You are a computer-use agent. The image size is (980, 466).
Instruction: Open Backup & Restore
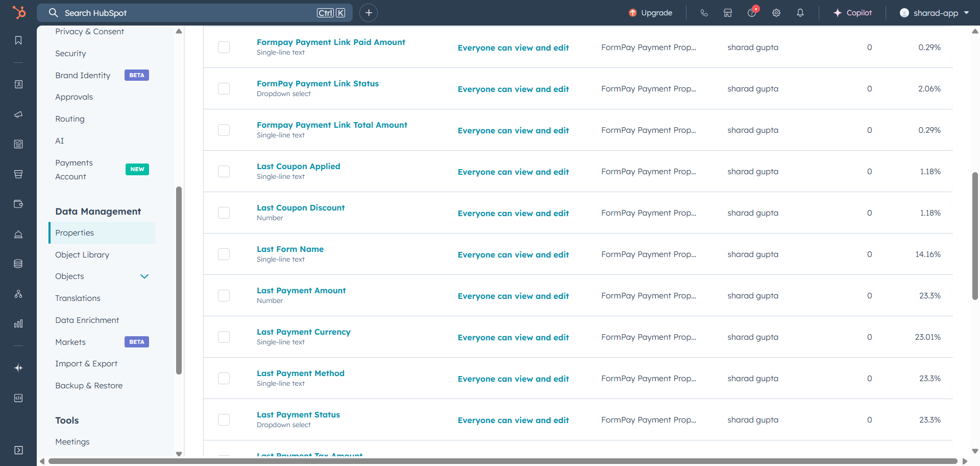(x=89, y=386)
